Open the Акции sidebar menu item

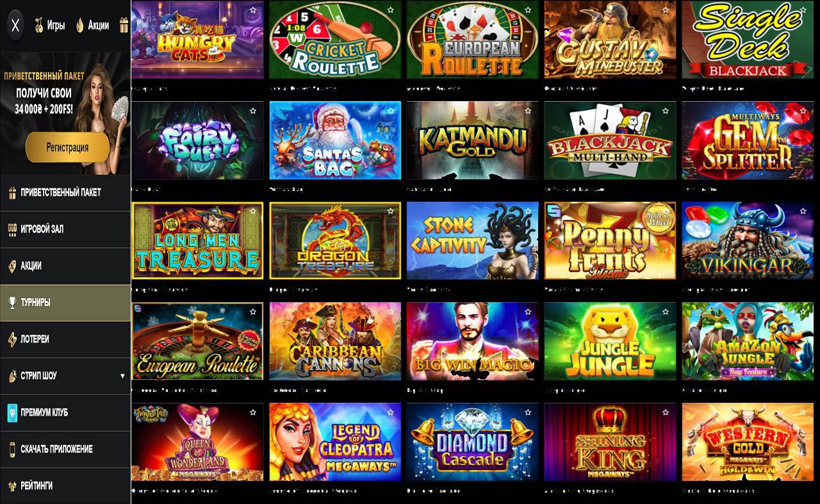(65, 266)
